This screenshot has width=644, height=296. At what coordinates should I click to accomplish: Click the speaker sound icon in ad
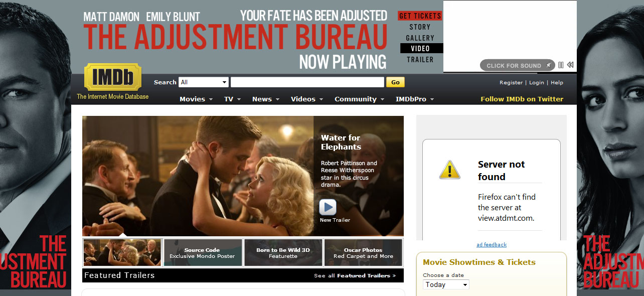click(549, 65)
